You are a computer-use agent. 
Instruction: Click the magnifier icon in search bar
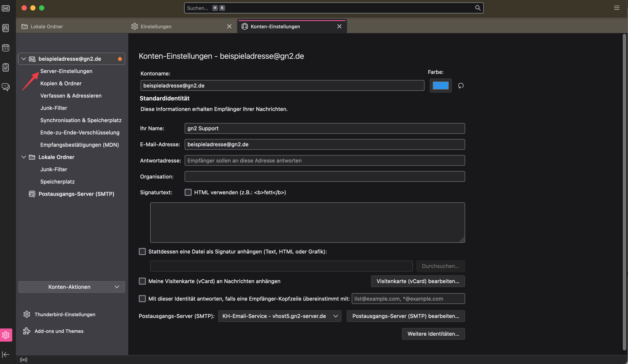tap(478, 8)
